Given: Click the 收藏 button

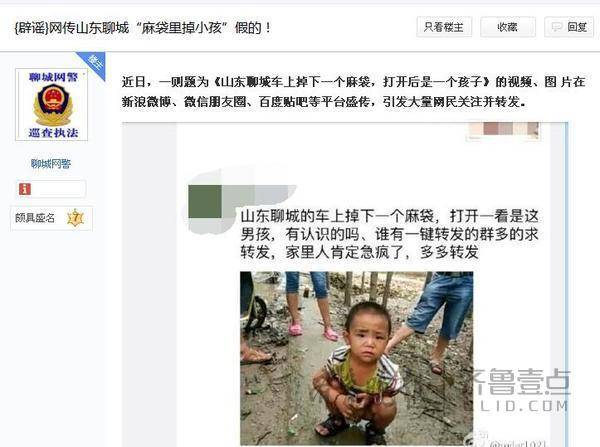Looking at the screenshot, I should coord(508,27).
